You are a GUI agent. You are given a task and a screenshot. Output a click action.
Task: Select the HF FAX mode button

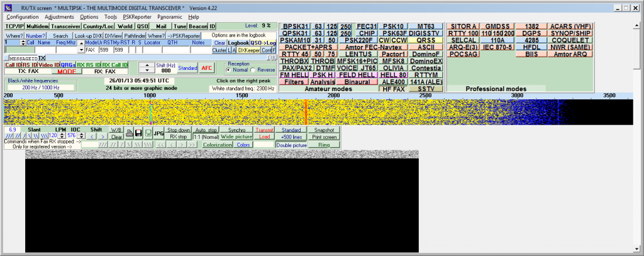[x=393, y=89]
